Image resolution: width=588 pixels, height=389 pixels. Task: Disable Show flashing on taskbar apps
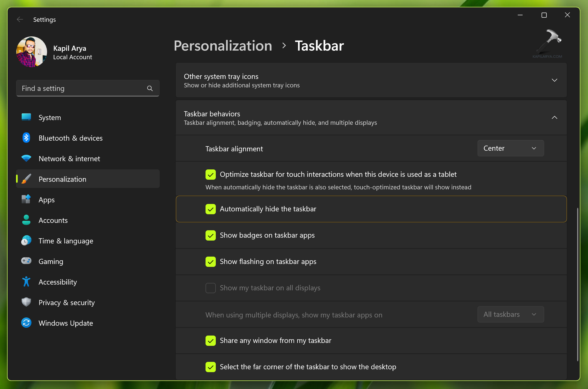coord(210,262)
